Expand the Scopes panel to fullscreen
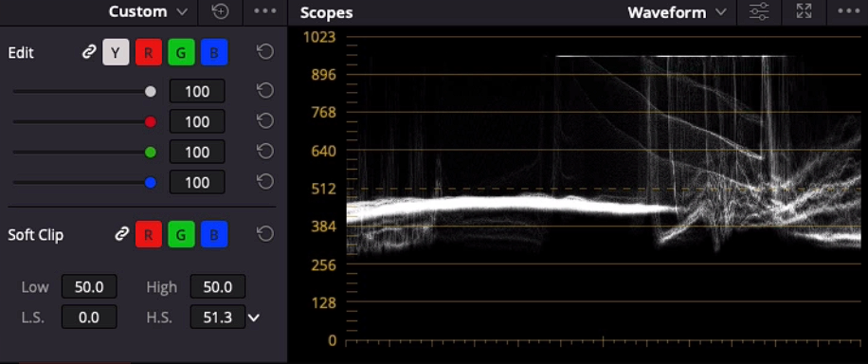The width and height of the screenshot is (868, 364). coord(804,11)
